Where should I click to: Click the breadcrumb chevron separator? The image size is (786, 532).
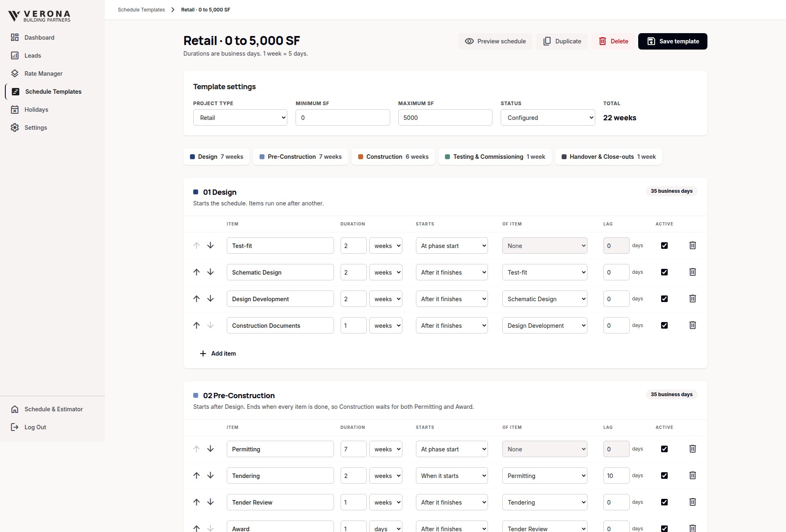[173, 10]
